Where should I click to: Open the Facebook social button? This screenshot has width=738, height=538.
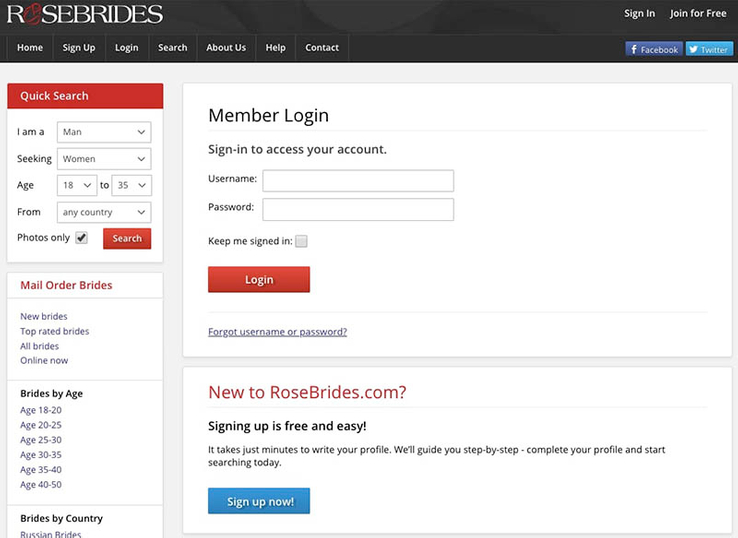click(x=654, y=49)
